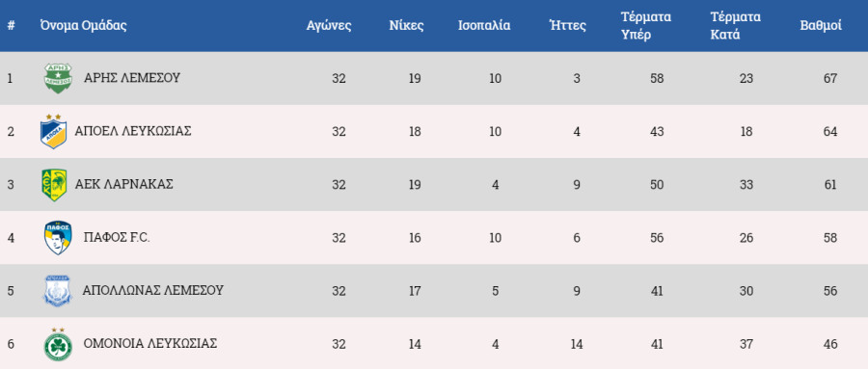Click the Pafos F.C. blue crest
The height and width of the screenshot is (369, 868).
point(58,238)
